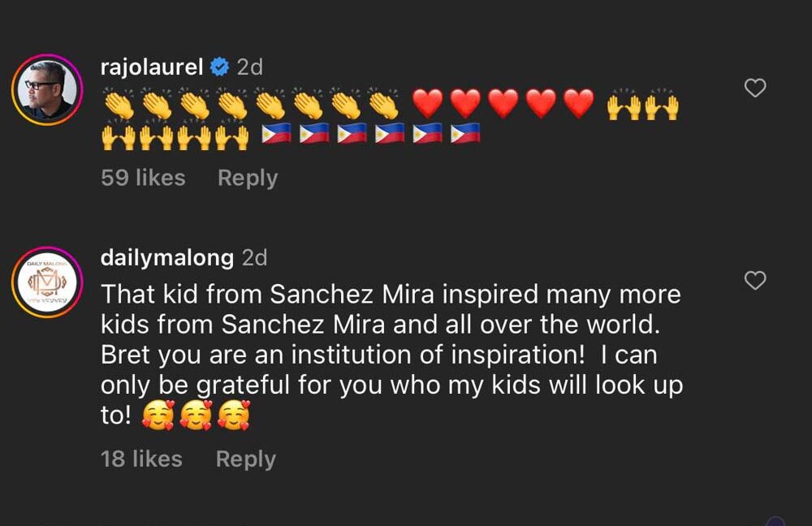Like rajolaurel's comment with the heart
812x526 pixels.
tap(755, 88)
